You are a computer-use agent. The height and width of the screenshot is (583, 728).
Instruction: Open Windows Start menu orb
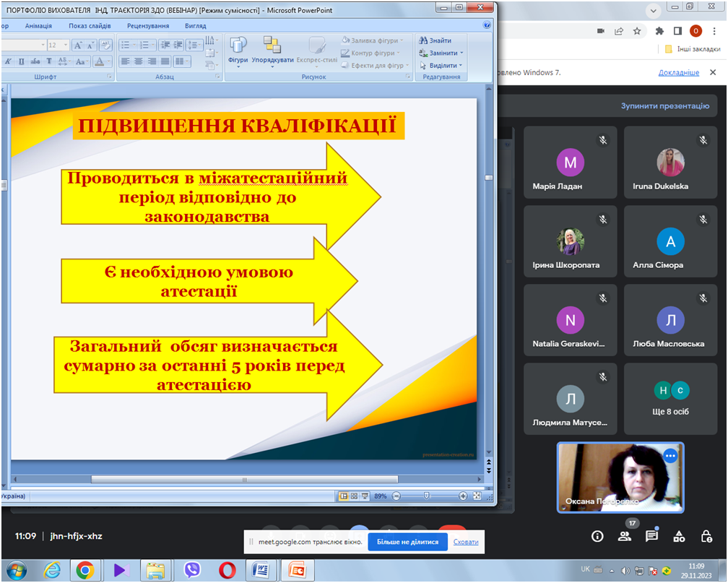16,570
